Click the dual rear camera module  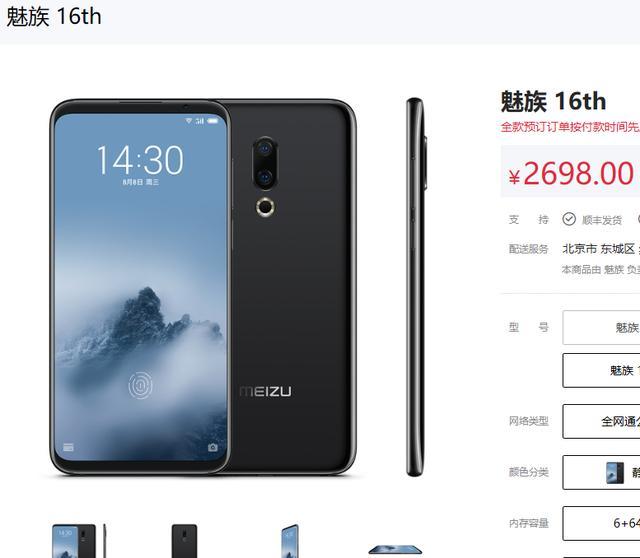(265, 163)
